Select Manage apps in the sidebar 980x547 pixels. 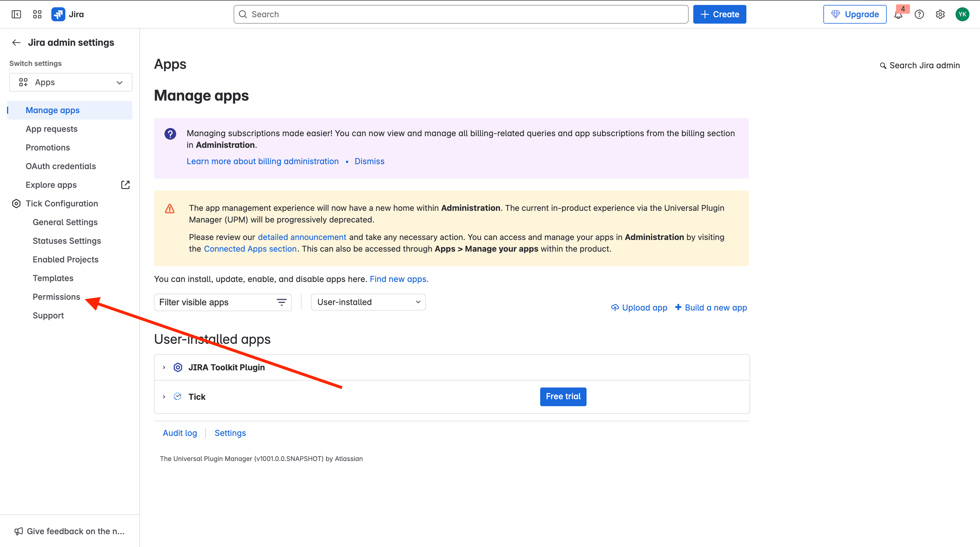[x=70, y=110]
